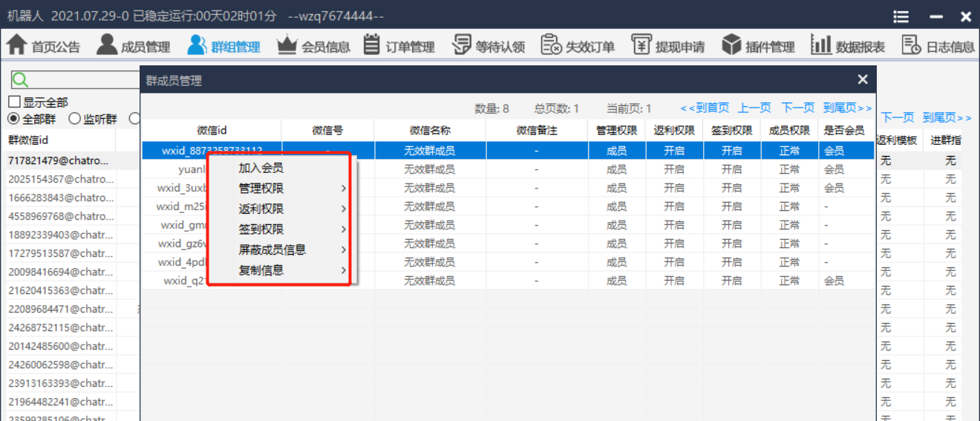Go to 下一页 in member dialog
The width and height of the screenshot is (980, 421).
click(797, 108)
